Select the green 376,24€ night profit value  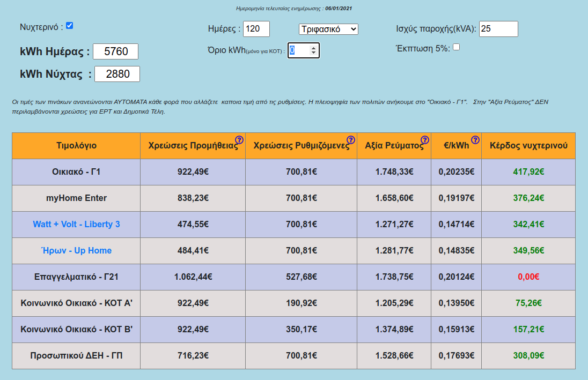tap(528, 198)
